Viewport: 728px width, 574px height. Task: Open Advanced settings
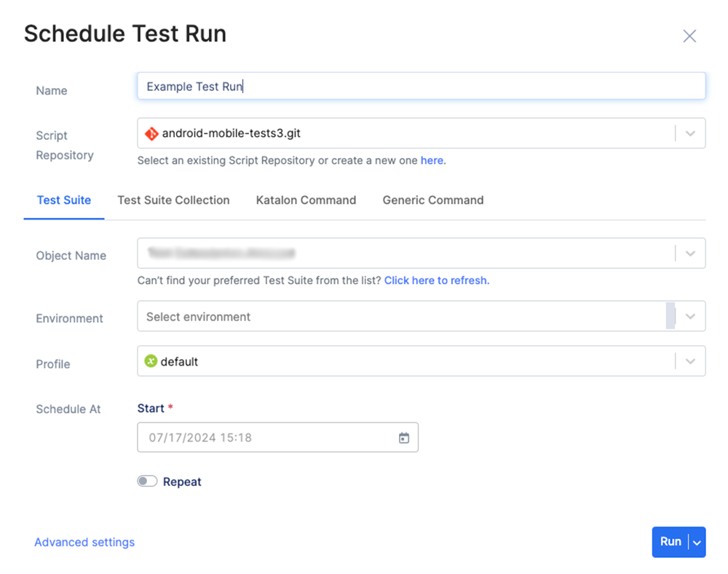[x=84, y=542]
